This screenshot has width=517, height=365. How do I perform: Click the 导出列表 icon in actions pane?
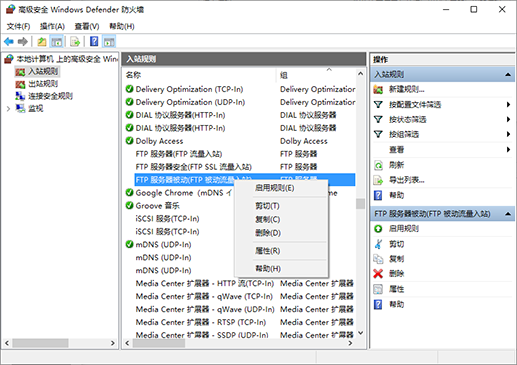point(378,180)
